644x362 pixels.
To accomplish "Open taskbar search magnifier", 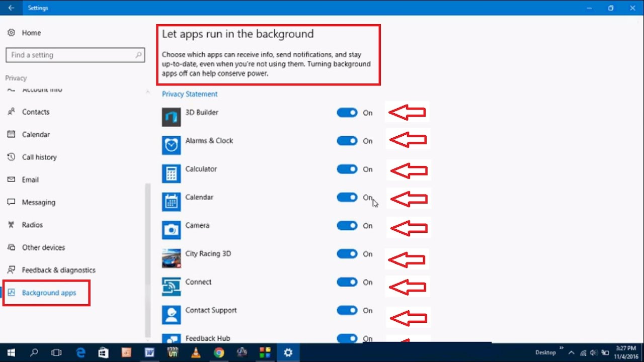I will [34, 352].
